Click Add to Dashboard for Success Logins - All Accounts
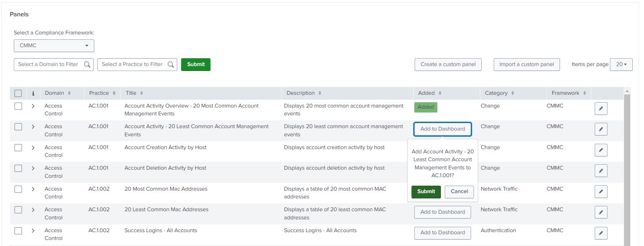 tap(443, 233)
